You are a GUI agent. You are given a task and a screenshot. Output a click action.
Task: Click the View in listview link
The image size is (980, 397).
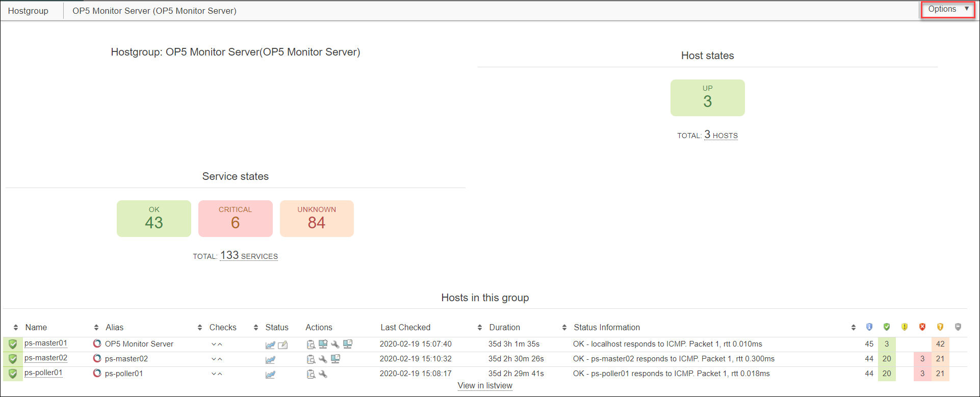(x=485, y=386)
